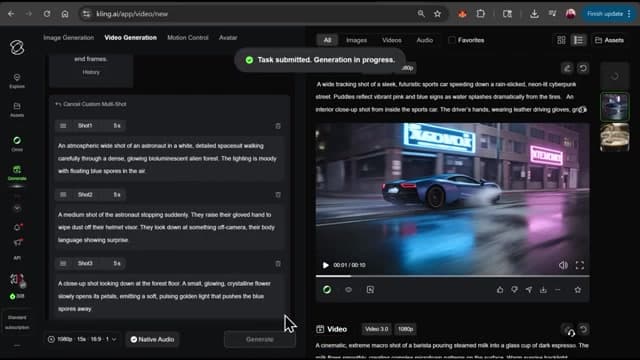Reload the page in the browser
The width and height of the screenshot is (640, 360).
coord(47,14)
